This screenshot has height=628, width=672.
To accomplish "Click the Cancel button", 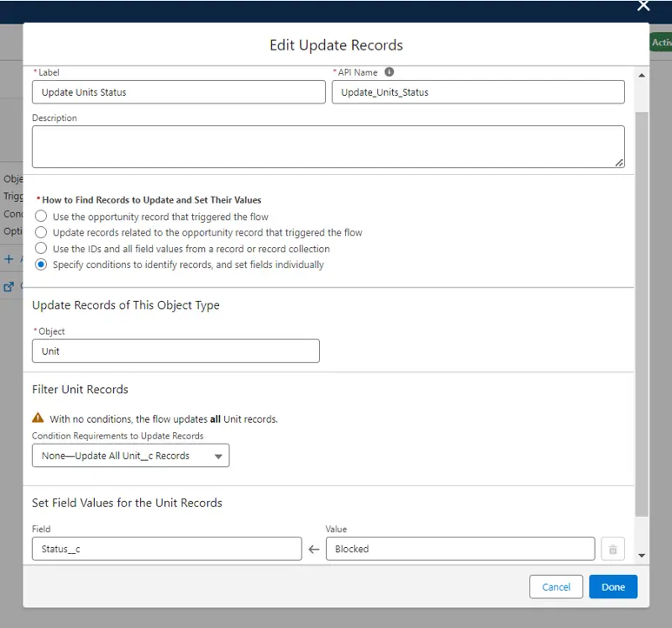I will point(556,587).
